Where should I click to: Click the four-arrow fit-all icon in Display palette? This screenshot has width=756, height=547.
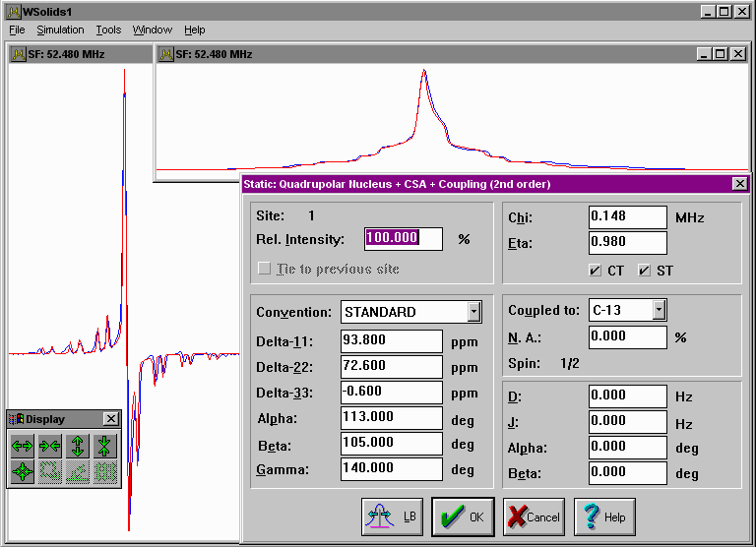point(23,471)
